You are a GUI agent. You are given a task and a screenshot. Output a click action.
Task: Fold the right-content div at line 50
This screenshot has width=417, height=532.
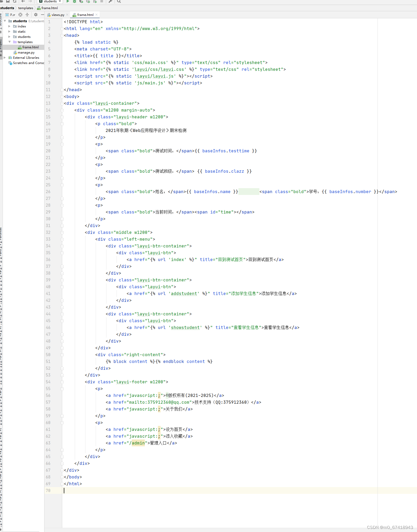pos(62,355)
